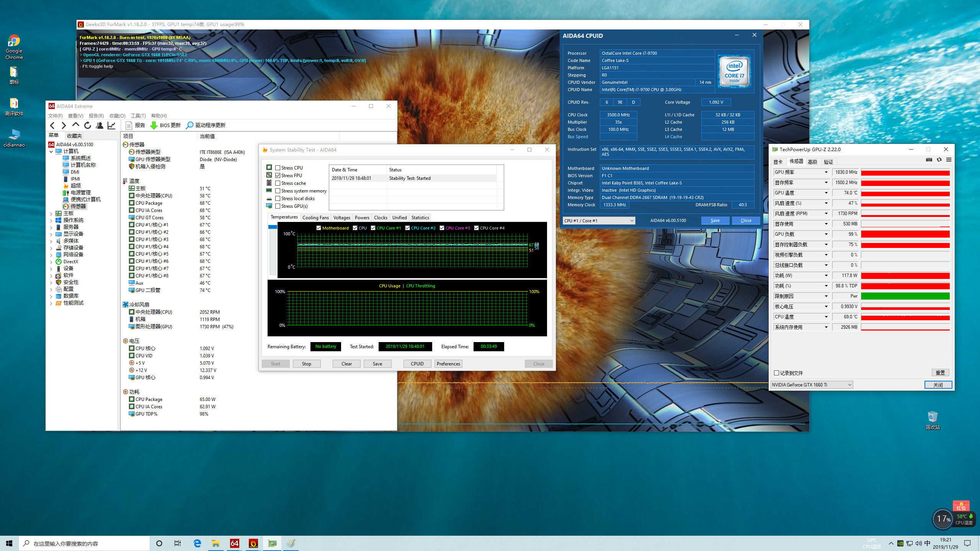This screenshot has width=980, height=551.
Task: Open the CPU #1 / Core #1 dropdown
Action: pos(599,221)
